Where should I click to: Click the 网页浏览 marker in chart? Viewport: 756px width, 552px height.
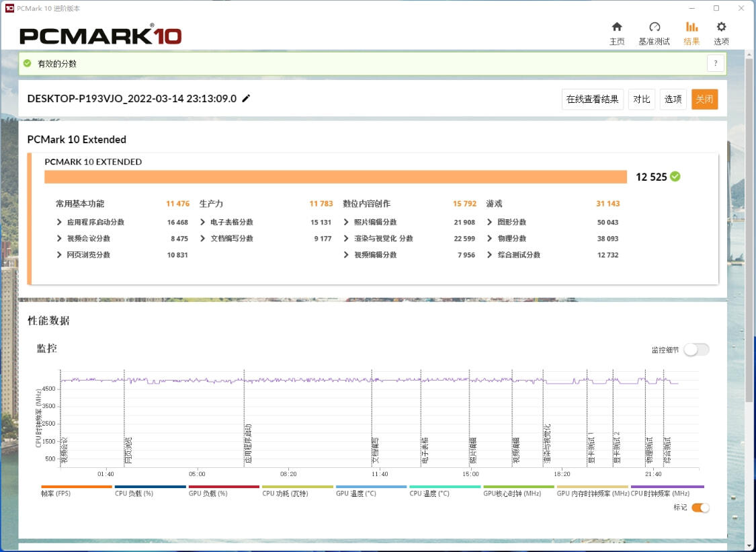pyautogui.click(x=128, y=450)
